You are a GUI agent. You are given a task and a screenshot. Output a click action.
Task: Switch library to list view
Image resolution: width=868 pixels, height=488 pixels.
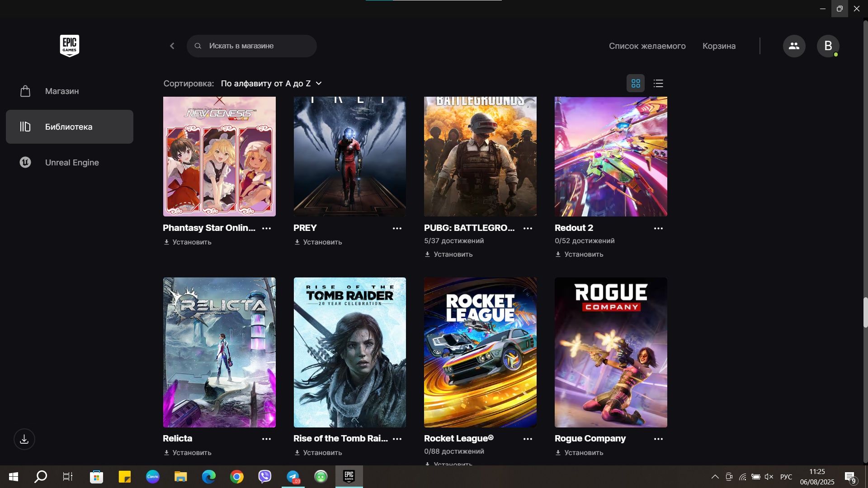pos(658,84)
